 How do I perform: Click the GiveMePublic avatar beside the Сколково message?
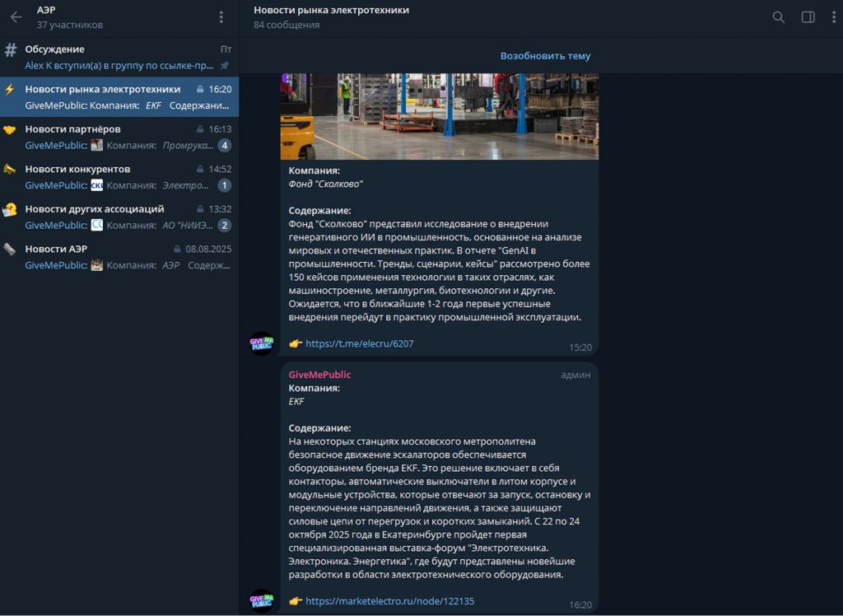(x=262, y=343)
